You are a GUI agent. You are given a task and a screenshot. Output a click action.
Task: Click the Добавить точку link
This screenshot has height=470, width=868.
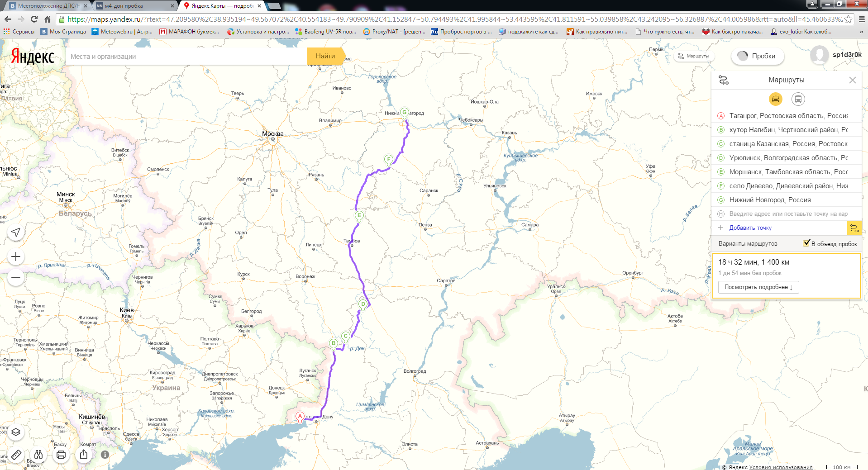(750, 228)
